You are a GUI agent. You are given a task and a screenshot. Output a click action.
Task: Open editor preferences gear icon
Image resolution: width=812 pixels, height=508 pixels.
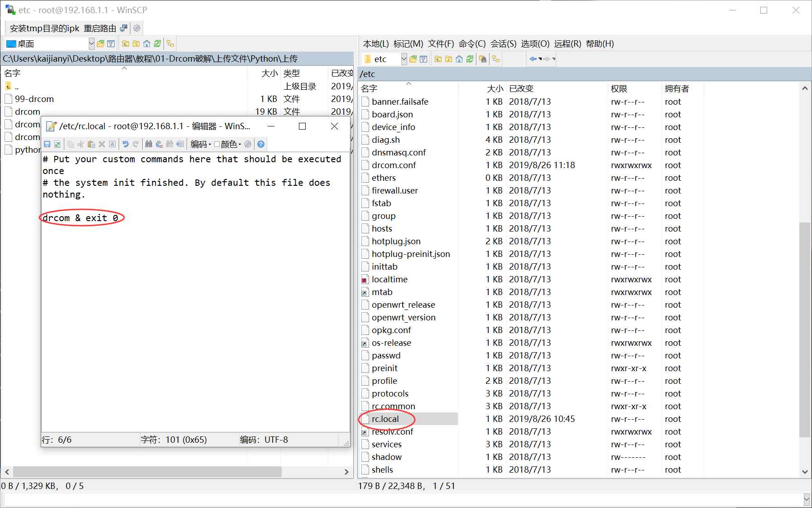point(248,144)
